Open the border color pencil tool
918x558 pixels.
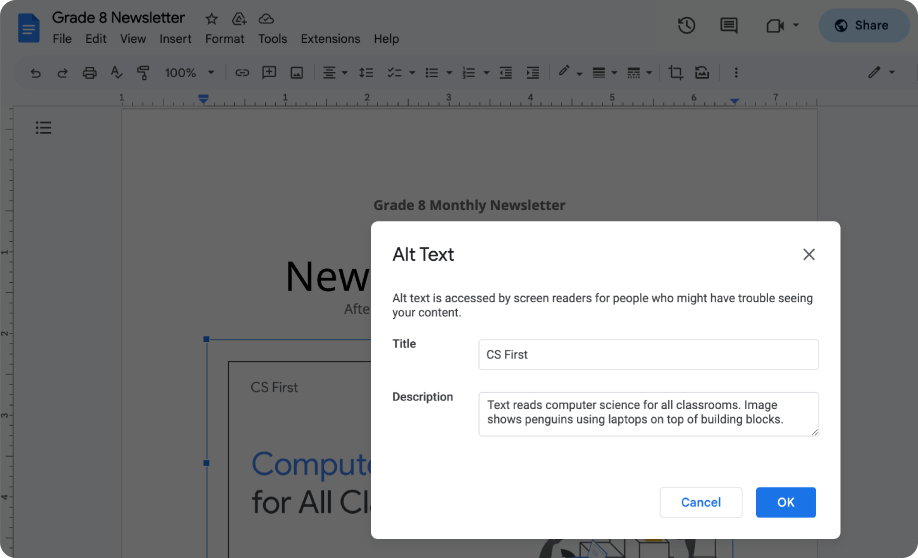(564, 71)
